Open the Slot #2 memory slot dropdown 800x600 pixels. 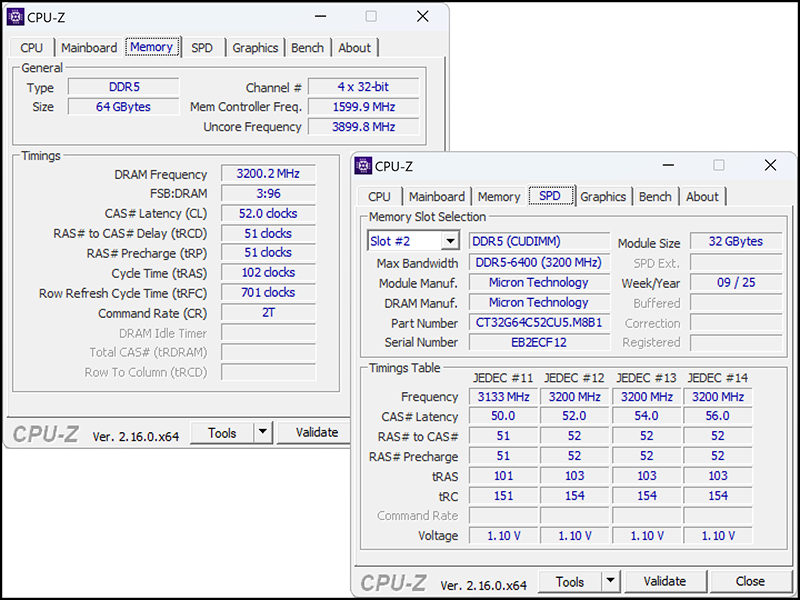(413, 241)
